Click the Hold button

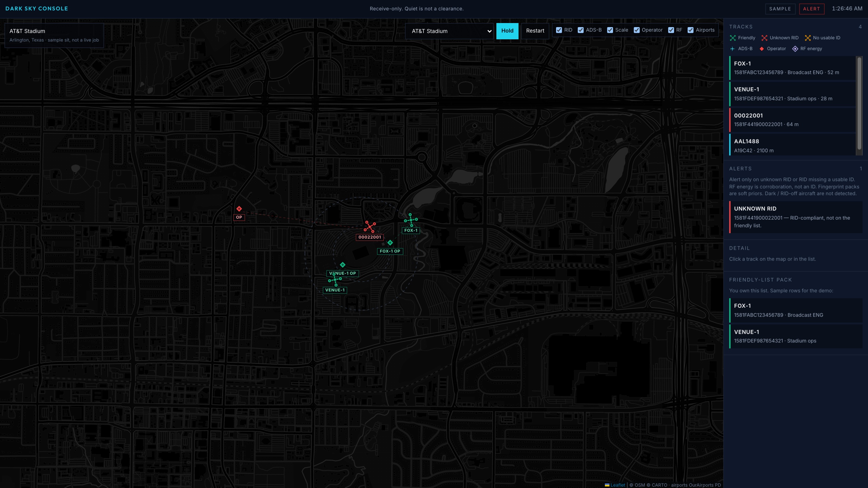(x=507, y=31)
